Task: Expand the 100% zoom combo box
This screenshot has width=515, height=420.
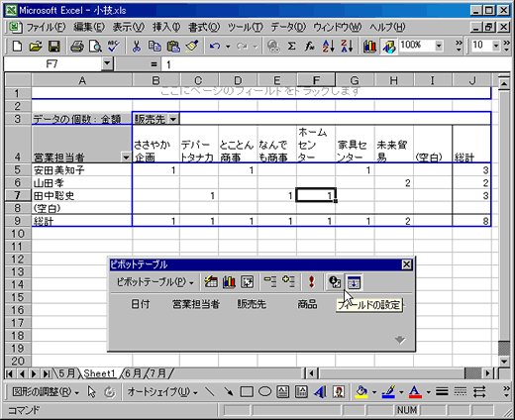Action: click(x=439, y=46)
